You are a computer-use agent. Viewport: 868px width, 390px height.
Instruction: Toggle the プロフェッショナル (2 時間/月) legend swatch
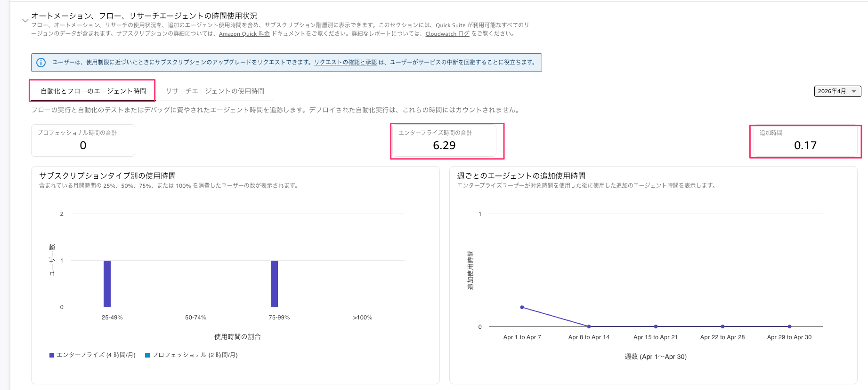pyautogui.click(x=147, y=355)
